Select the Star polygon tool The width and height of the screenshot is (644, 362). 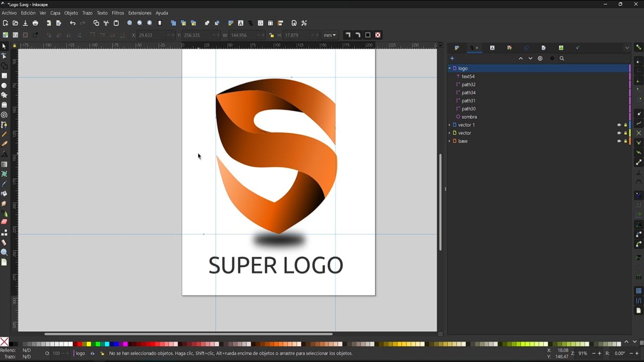tap(4, 95)
